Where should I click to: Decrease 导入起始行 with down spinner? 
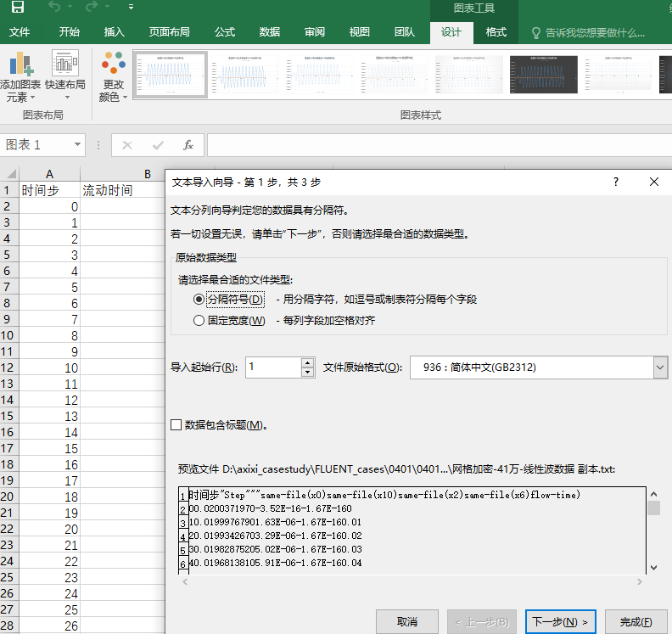coord(308,373)
